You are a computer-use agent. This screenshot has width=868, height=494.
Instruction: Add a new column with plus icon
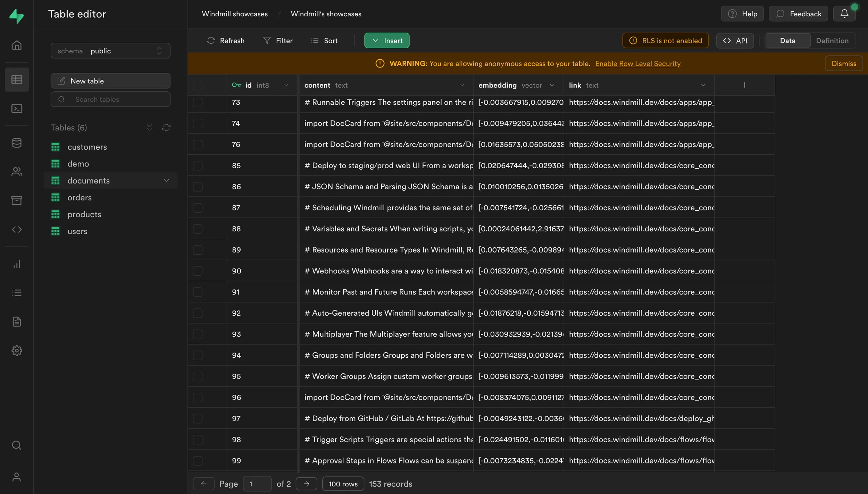(x=744, y=85)
